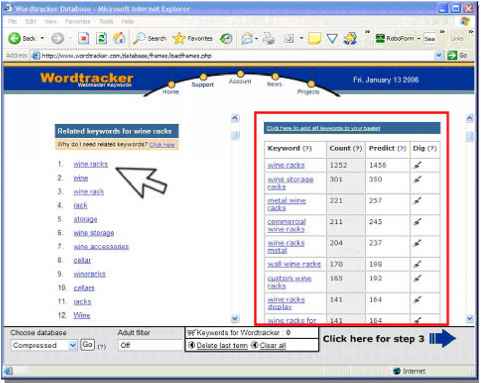This screenshot has height=383, width=481.
Task: Click the address bar URL field
Action: (233, 56)
